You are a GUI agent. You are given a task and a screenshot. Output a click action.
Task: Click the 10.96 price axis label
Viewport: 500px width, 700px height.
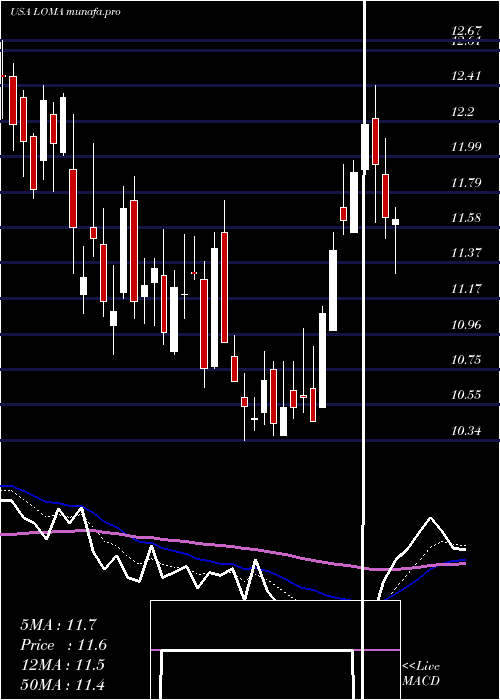tap(466, 324)
